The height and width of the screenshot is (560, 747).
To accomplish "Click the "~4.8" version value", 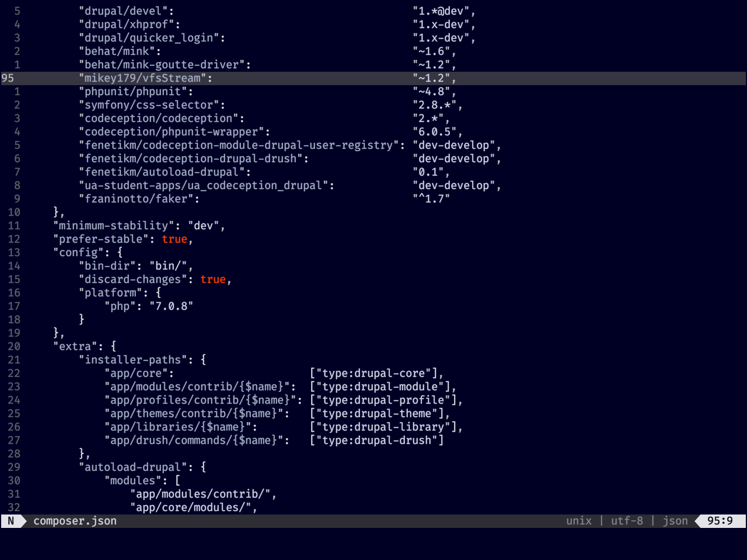I will pyautogui.click(x=431, y=92).
